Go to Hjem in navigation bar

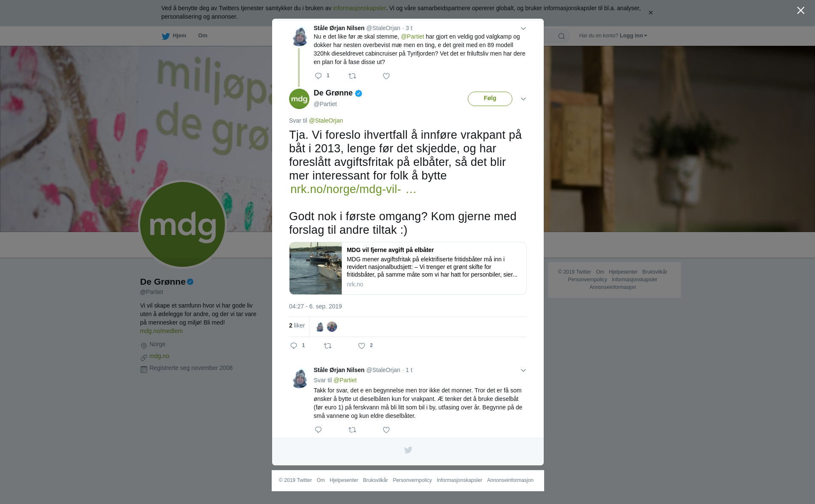click(174, 36)
